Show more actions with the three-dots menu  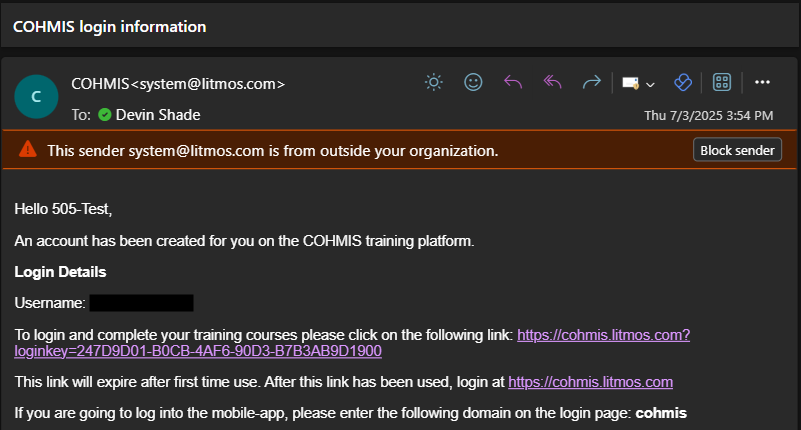(x=762, y=82)
